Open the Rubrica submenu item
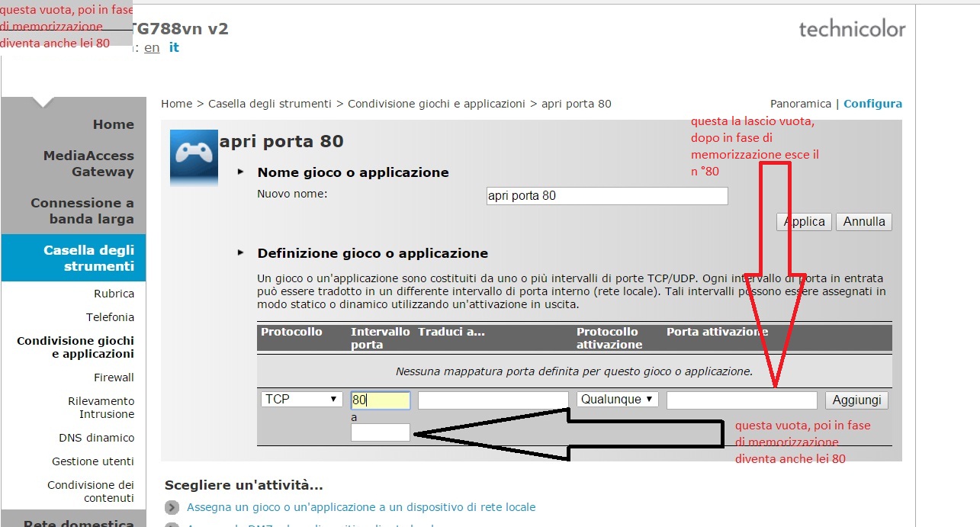Screen dimensions: 980x527 (114, 294)
